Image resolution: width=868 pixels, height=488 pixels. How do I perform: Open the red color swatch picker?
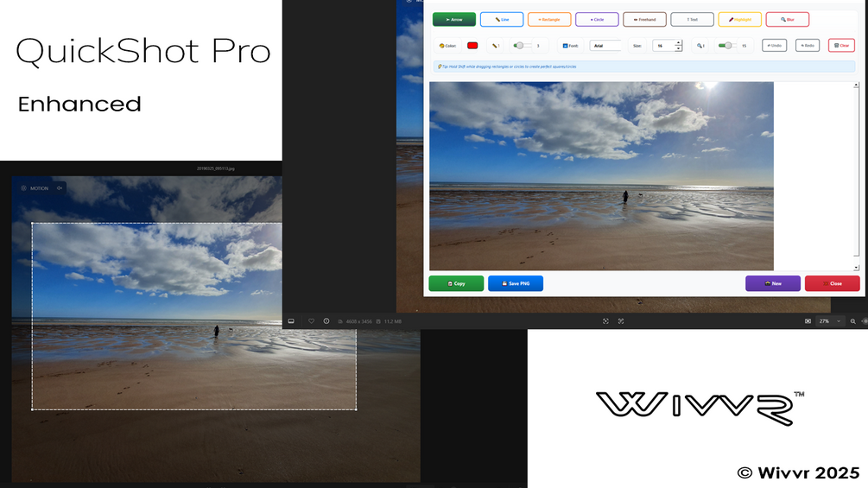(x=472, y=46)
